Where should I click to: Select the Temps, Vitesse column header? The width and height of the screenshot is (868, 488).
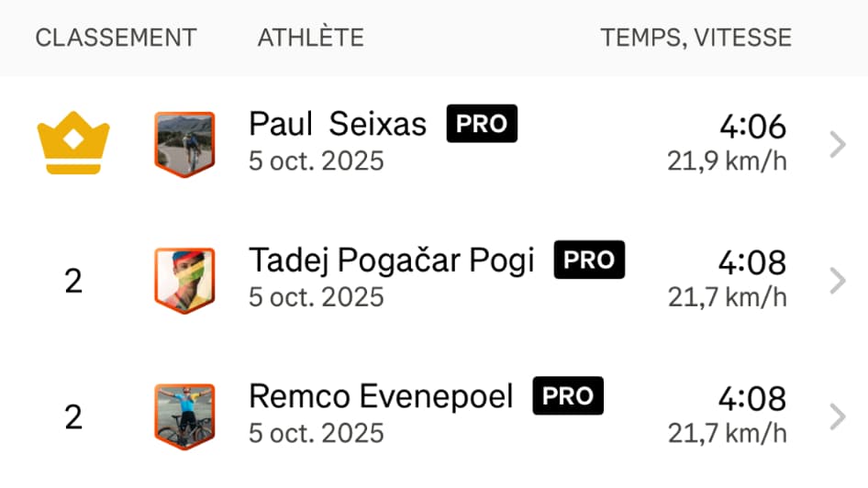point(696,38)
